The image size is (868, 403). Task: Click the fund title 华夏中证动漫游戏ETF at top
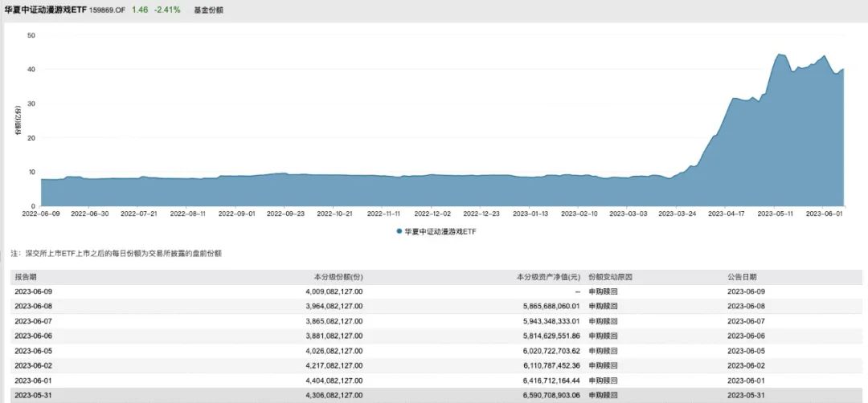[45, 10]
